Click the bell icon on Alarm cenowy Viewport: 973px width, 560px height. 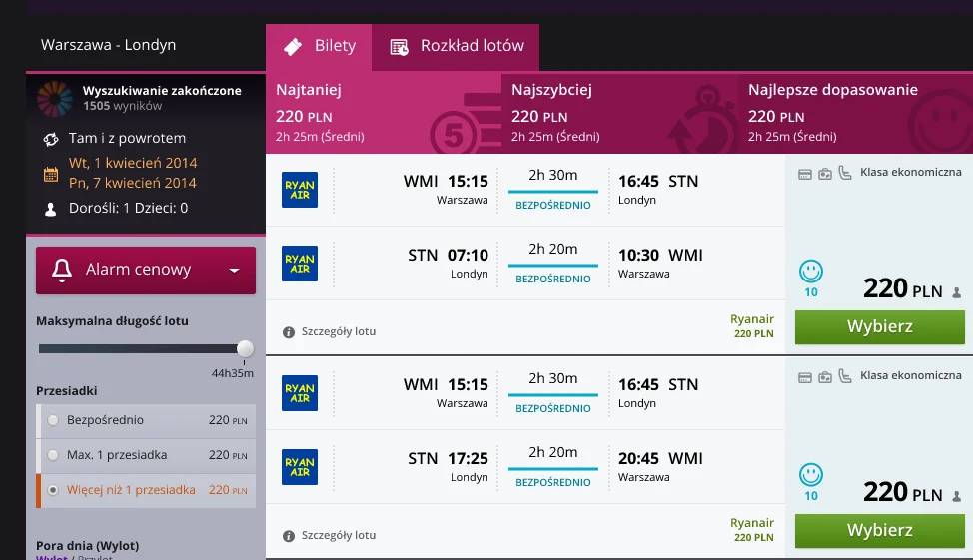[x=61, y=270]
